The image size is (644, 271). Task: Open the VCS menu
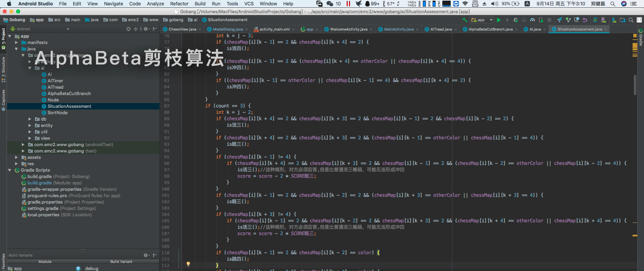(x=249, y=4)
